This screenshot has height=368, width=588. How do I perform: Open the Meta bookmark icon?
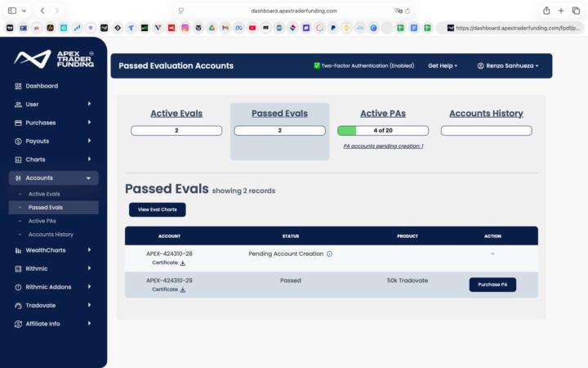tap(238, 28)
